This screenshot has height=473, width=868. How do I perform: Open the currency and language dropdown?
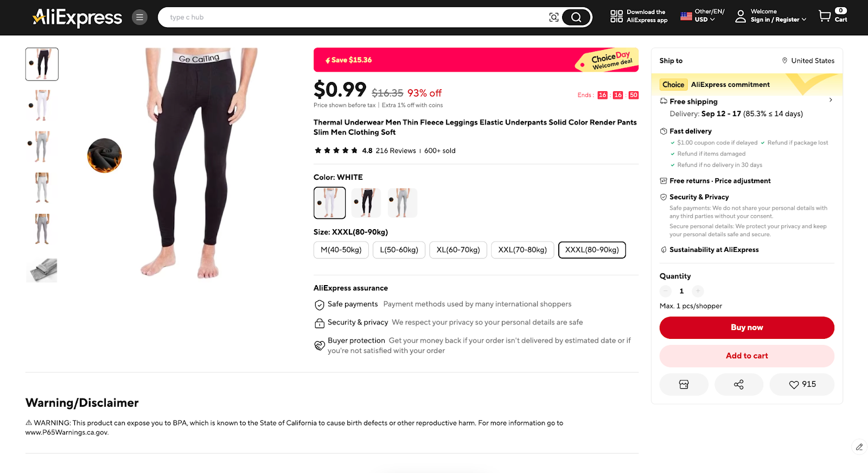coord(700,16)
